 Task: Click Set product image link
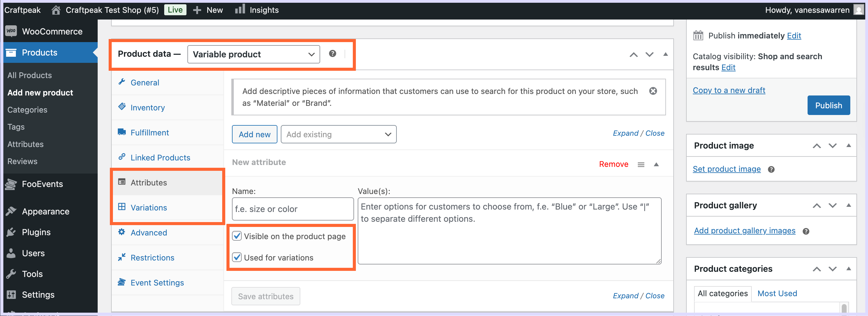click(726, 169)
